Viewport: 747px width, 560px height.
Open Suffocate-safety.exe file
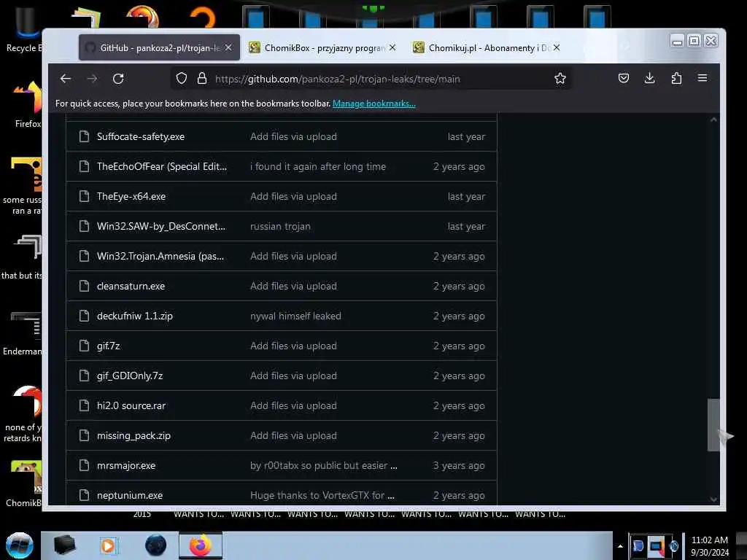coord(141,136)
